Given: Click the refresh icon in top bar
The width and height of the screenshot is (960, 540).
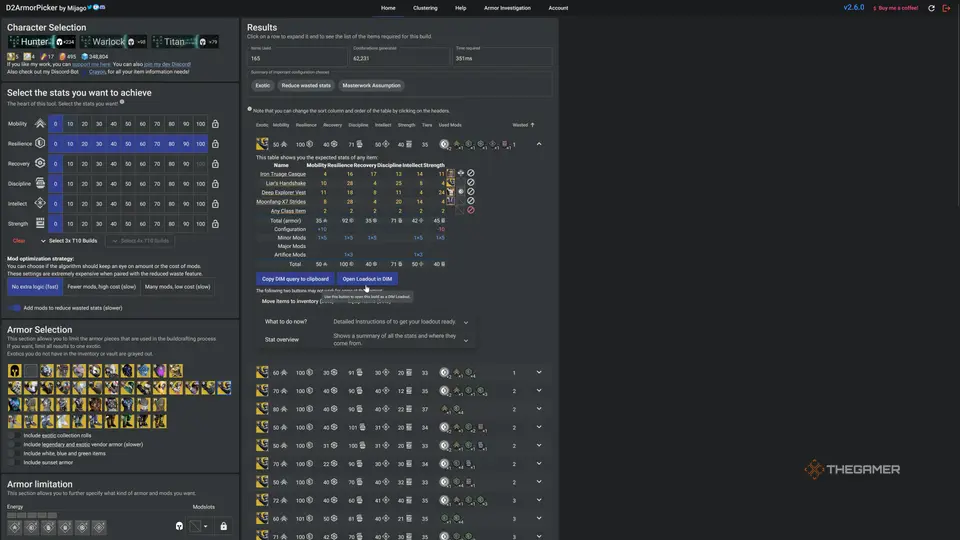Looking at the screenshot, I should (x=931, y=8).
